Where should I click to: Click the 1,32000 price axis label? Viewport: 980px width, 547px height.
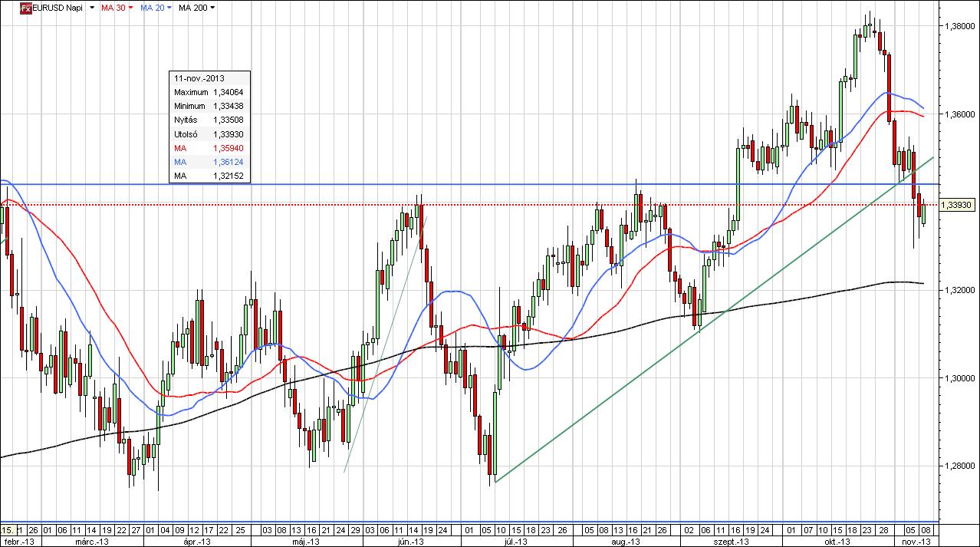coord(961,290)
